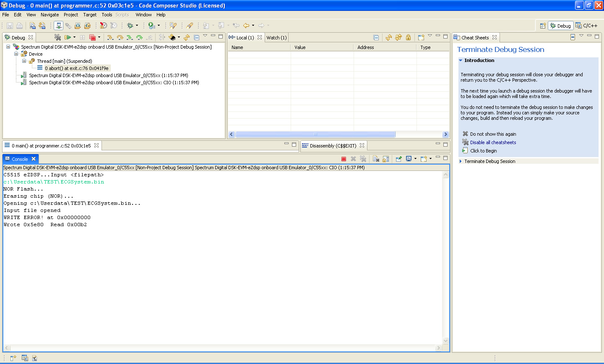The image size is (604, 364).
Task: Click the red Terminate square in Console toolbar
Action: click(344, 159)
